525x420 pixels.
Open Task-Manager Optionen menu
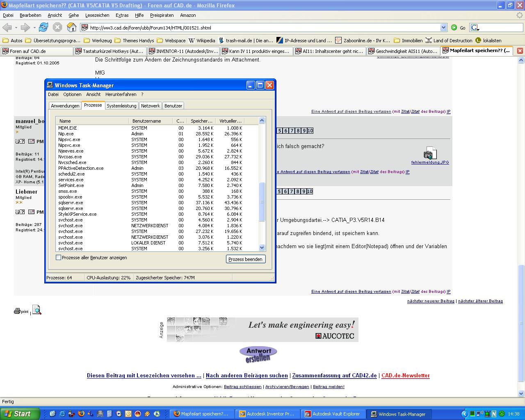tap(72, 94)
